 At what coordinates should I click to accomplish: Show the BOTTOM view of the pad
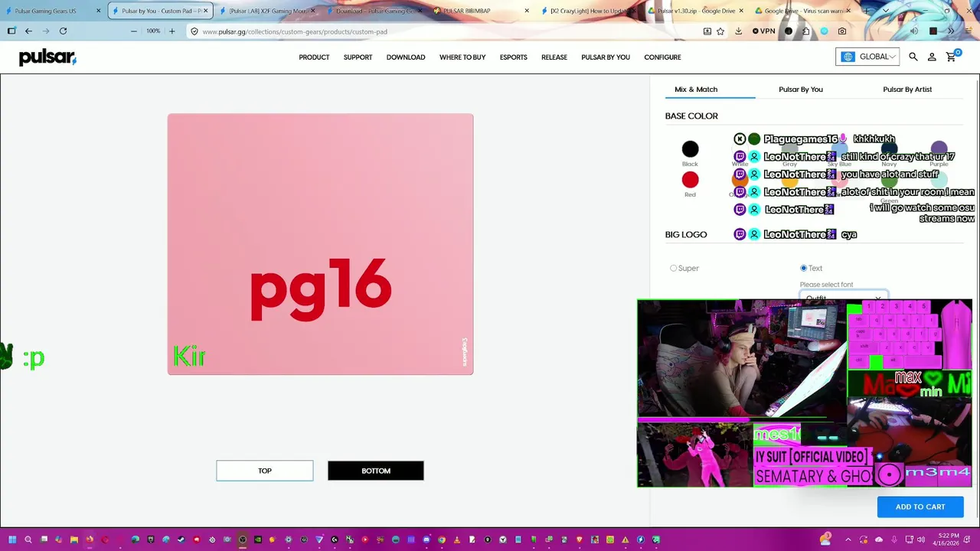point(376,471)
